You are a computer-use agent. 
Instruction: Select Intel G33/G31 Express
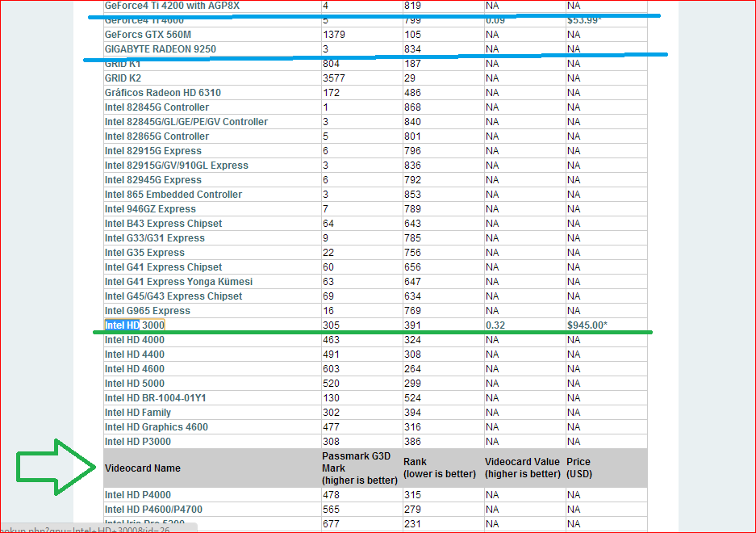pyautogui.click(x=155, y=237)
